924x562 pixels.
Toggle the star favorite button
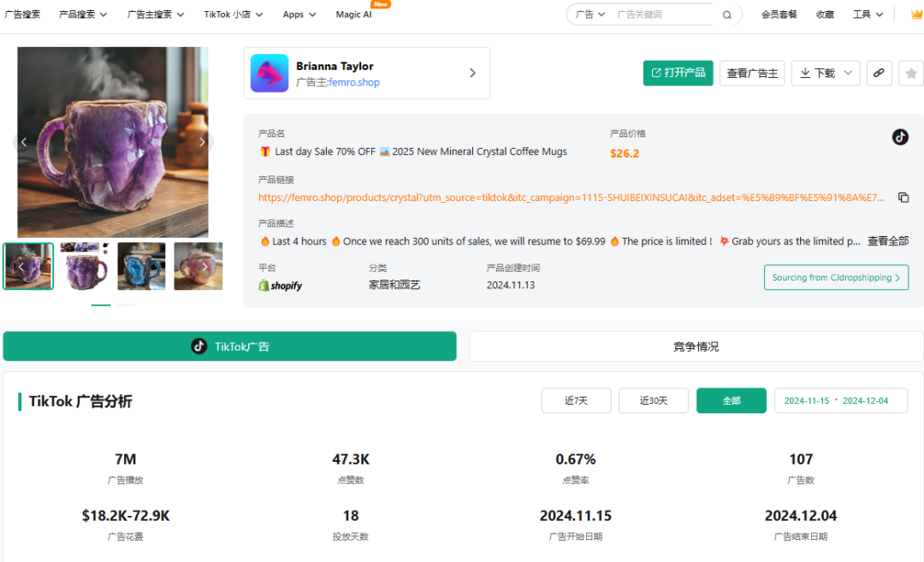pos(910,73)
